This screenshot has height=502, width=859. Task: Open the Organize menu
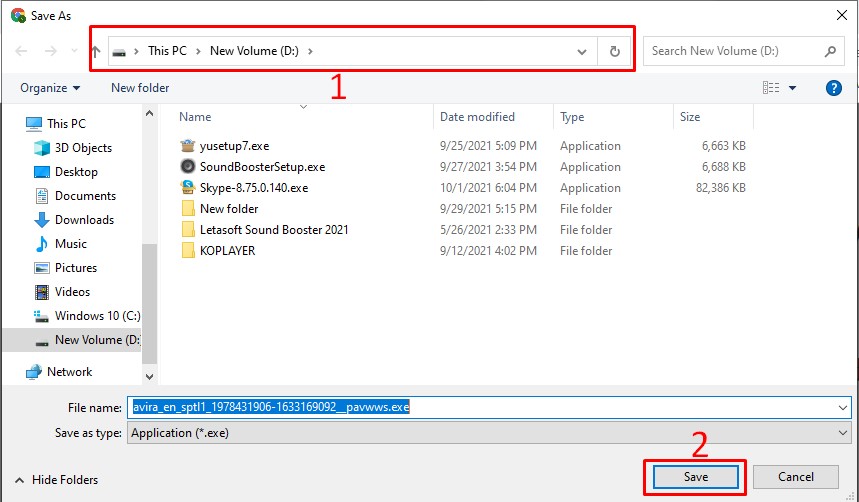(x=50, y=88)
